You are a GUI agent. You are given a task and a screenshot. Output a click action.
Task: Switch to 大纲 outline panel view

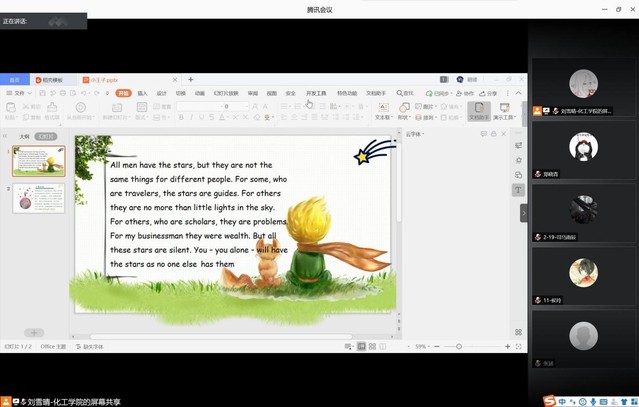(25, 136)
